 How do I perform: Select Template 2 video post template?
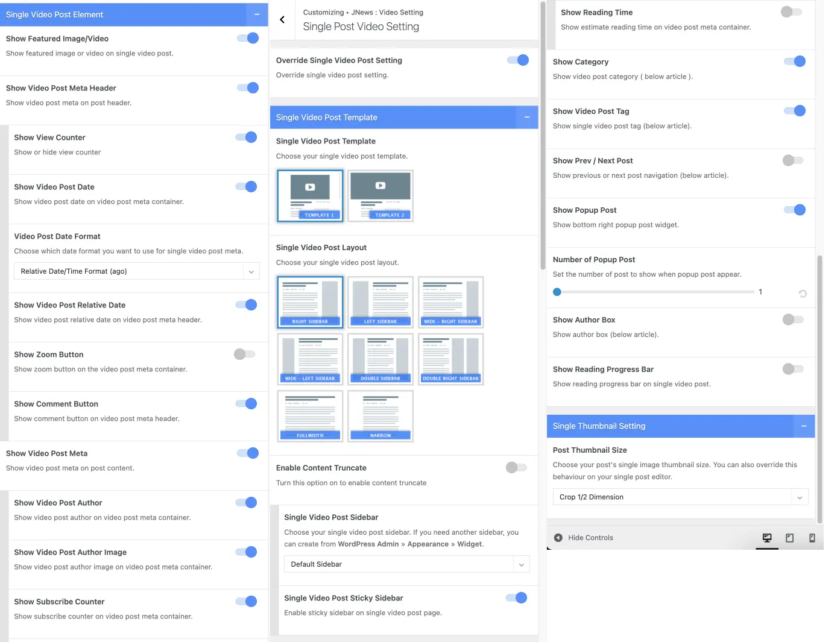[x=381, y=196]
